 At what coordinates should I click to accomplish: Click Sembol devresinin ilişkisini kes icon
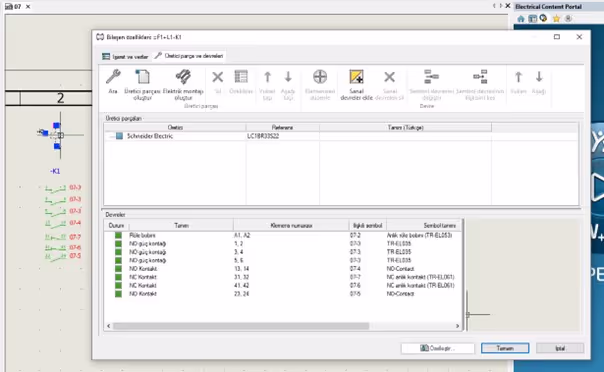tap(480, 77)
